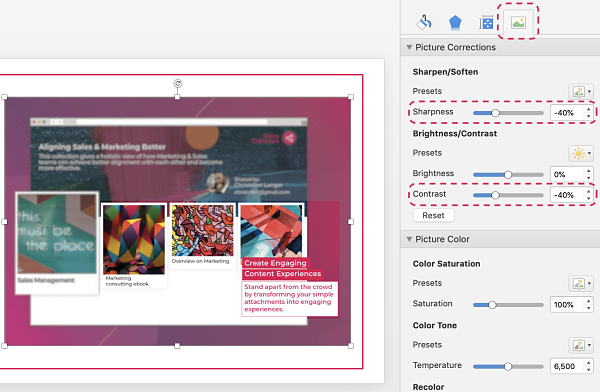The width and height of the screenshot is (600, 392).
Task: Increase Saturation with stepper up arrow
Action: [589, 301]
